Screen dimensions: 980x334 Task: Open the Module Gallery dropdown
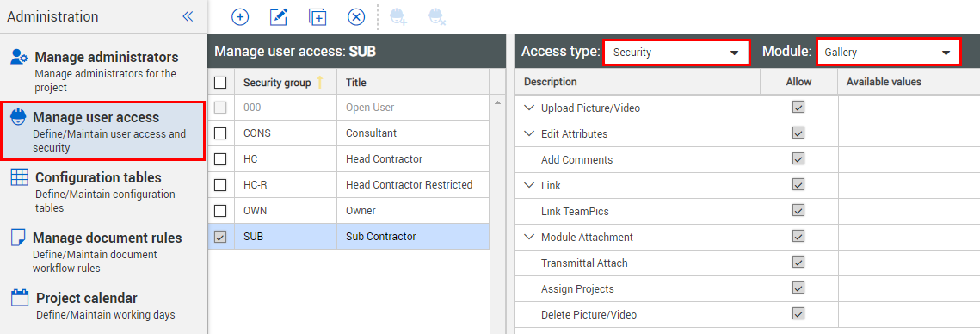(x=888, y=53)
